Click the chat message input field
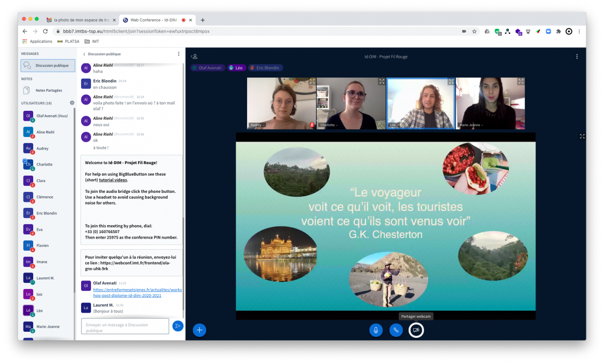The height and width of the screenshot is (364, 604). click(x=125, y=326)
